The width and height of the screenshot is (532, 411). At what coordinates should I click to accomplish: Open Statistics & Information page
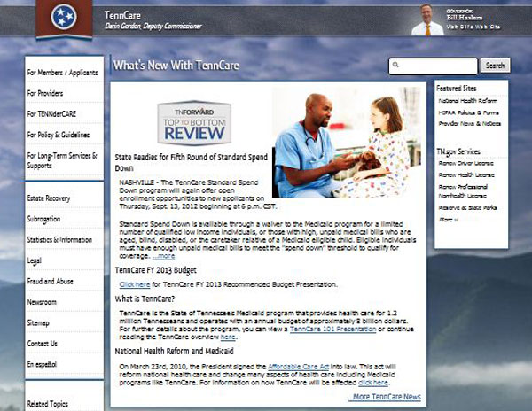click(59, 240)
